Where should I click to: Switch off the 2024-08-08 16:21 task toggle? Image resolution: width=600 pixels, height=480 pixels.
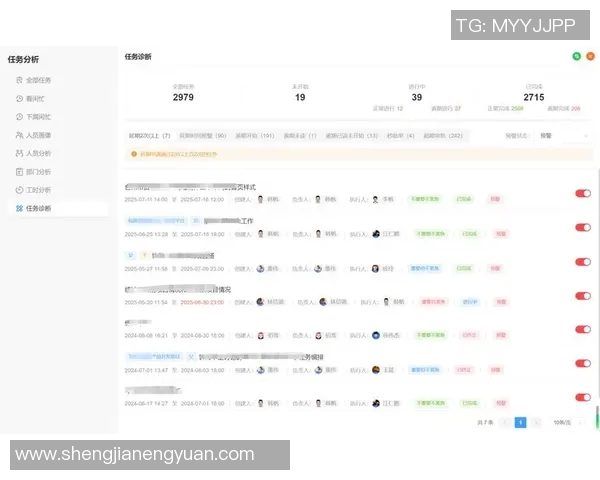click(583, 329)
